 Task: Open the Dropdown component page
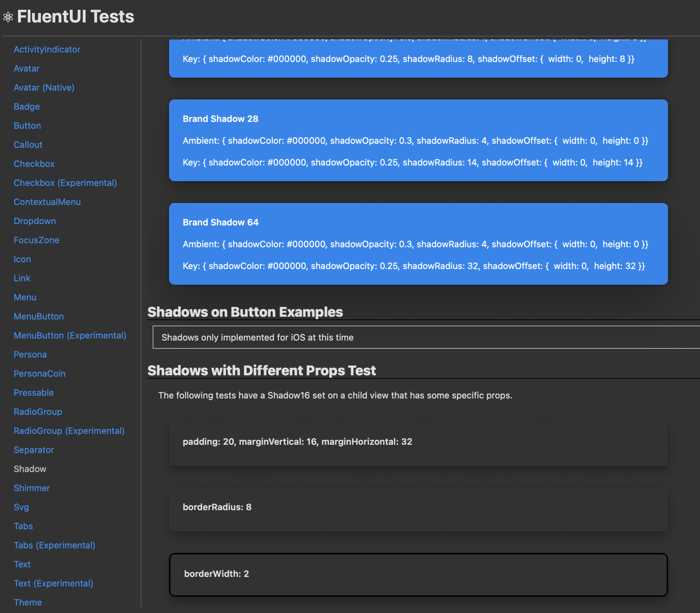coord(35,221)
